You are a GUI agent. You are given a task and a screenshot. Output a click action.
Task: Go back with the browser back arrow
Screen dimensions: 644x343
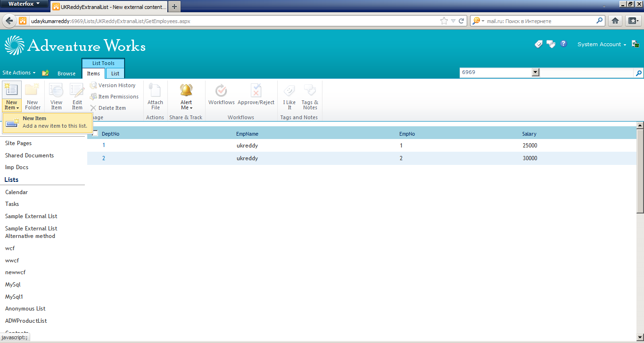[9, 21]
